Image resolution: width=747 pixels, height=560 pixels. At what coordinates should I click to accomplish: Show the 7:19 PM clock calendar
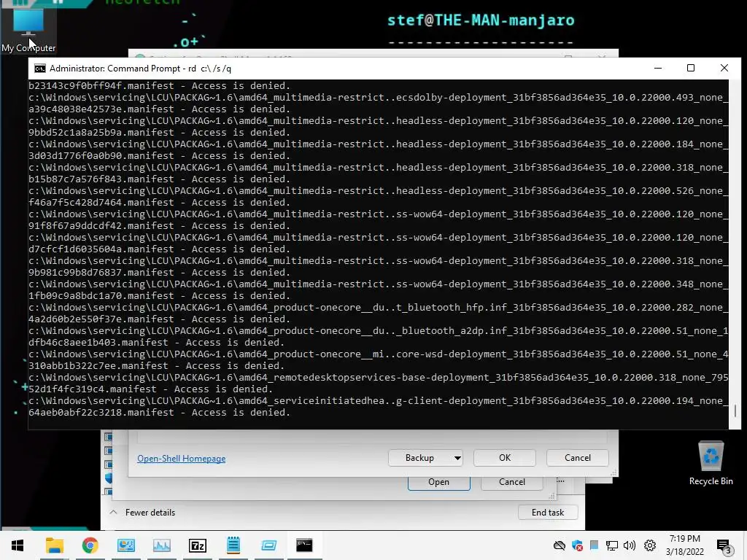click(684, 545)
